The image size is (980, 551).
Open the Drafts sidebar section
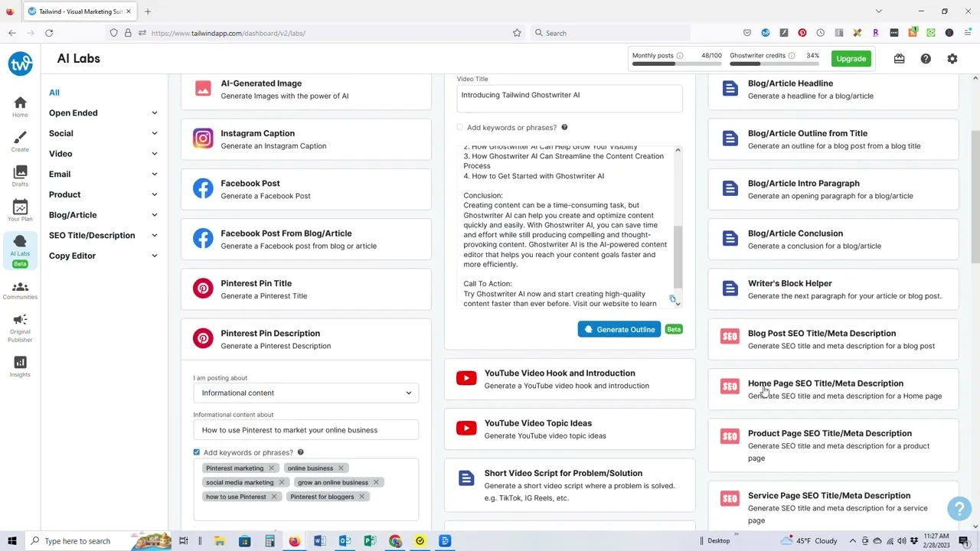[20, 176]
